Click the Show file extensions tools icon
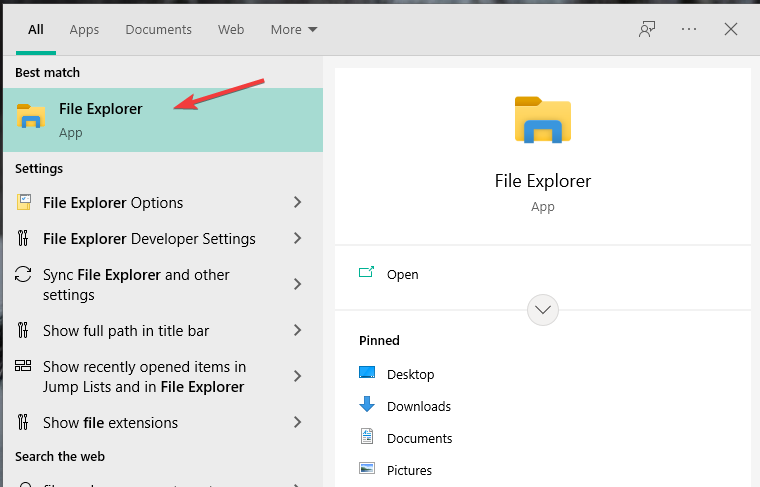Screen dimensions: 760x487 [x=23, y=422]
